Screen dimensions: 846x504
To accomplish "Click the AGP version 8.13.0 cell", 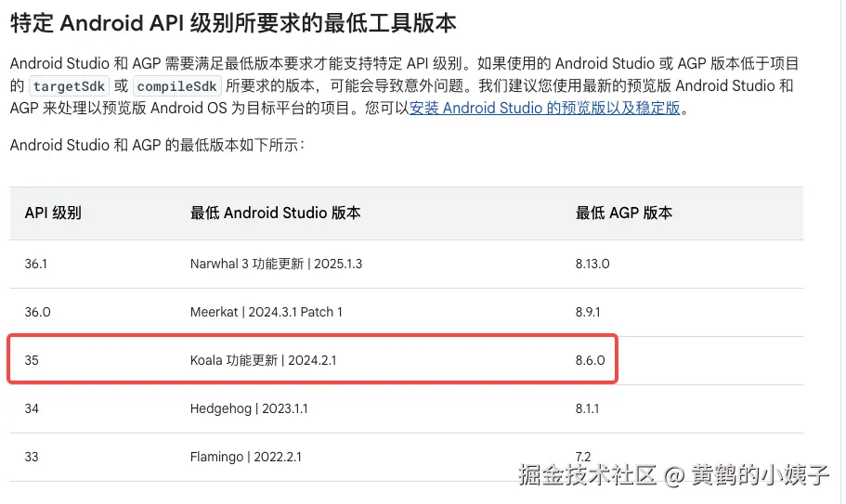I will tap(592, 265).
